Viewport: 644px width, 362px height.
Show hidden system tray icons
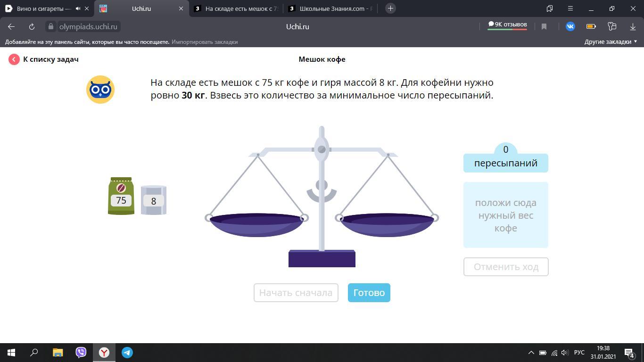click(531, 353)
